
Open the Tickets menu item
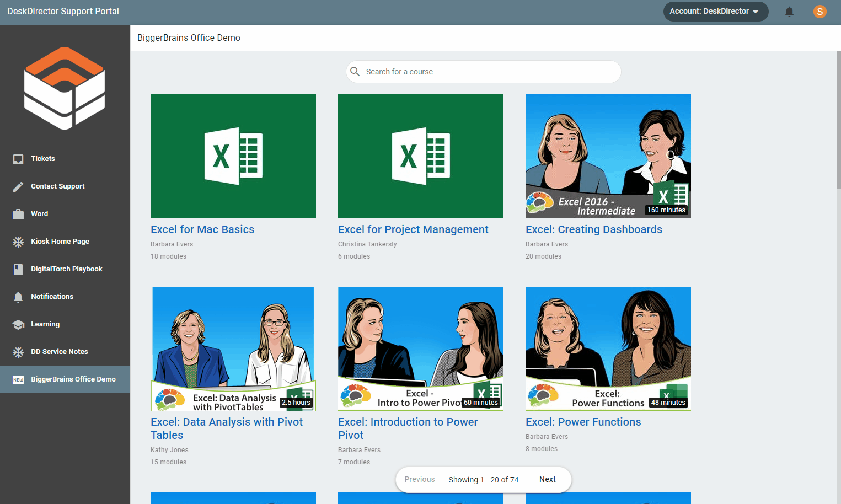(65, 159)
